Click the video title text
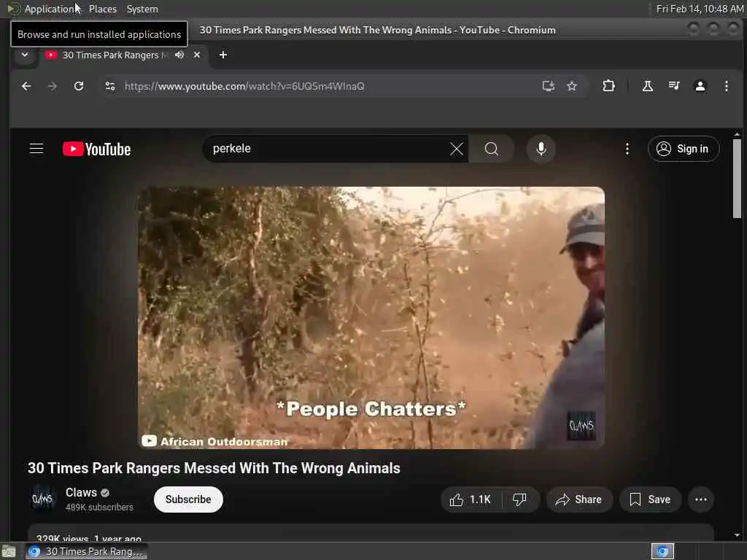The height and width of the screenshot is (560, 747). (x=214, y=468)
